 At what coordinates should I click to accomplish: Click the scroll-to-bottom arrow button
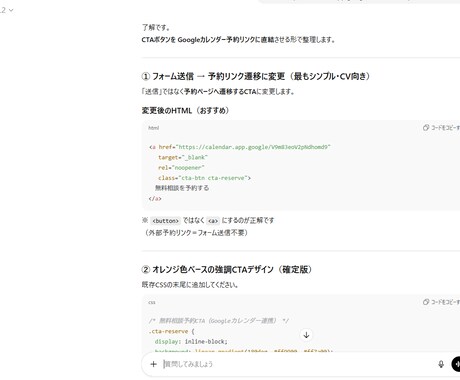[x=306, y=335]
